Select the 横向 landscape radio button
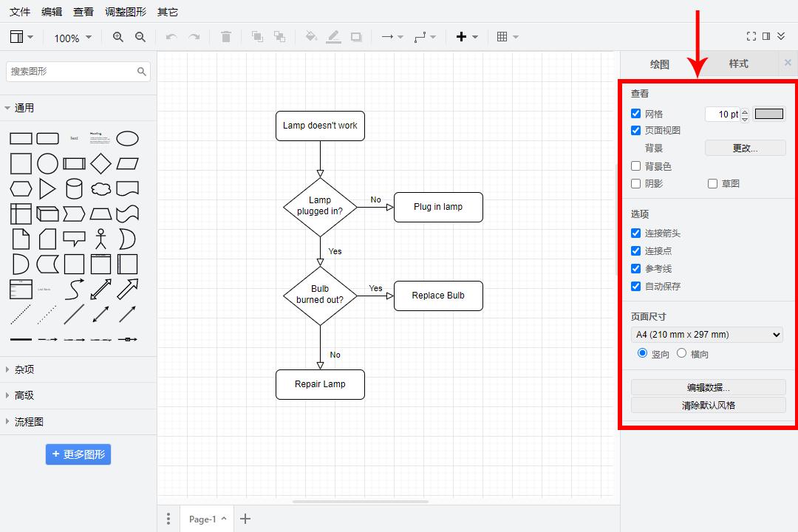The height and width of the screenshot is (532, 798). pyautogui.click(x=681, y=354)
